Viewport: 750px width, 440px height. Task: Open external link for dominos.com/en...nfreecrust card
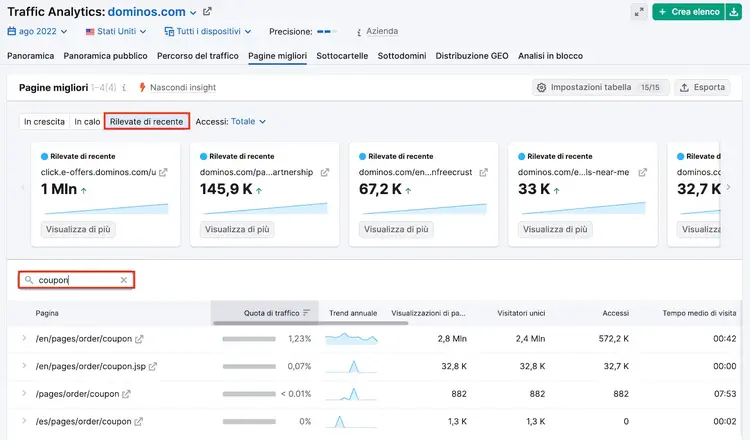[x=484, y=172]
